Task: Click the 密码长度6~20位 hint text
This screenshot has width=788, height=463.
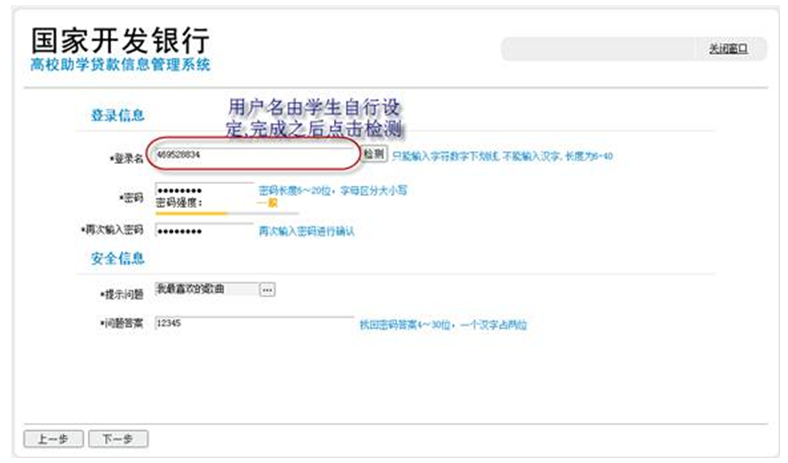Action: click(332, 189)
